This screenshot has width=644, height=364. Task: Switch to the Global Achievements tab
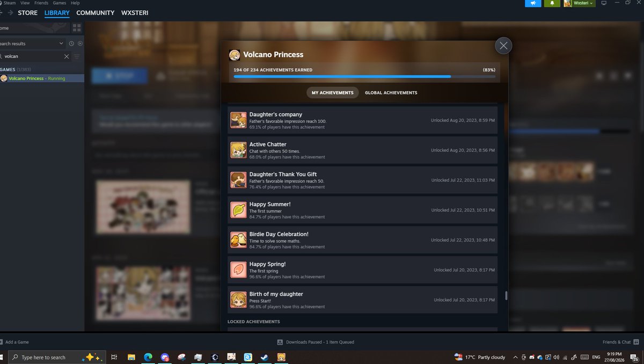[x=391, y=93]
